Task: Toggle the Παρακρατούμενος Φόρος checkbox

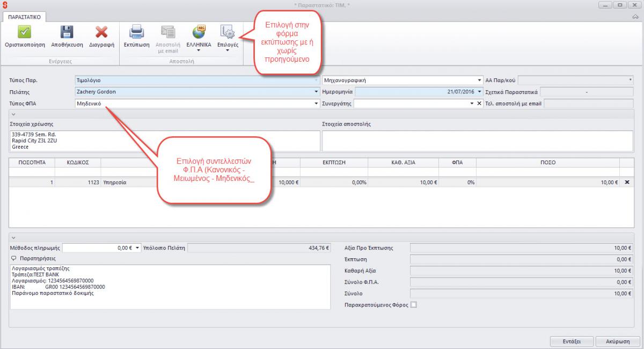Action: click(413, 305)
